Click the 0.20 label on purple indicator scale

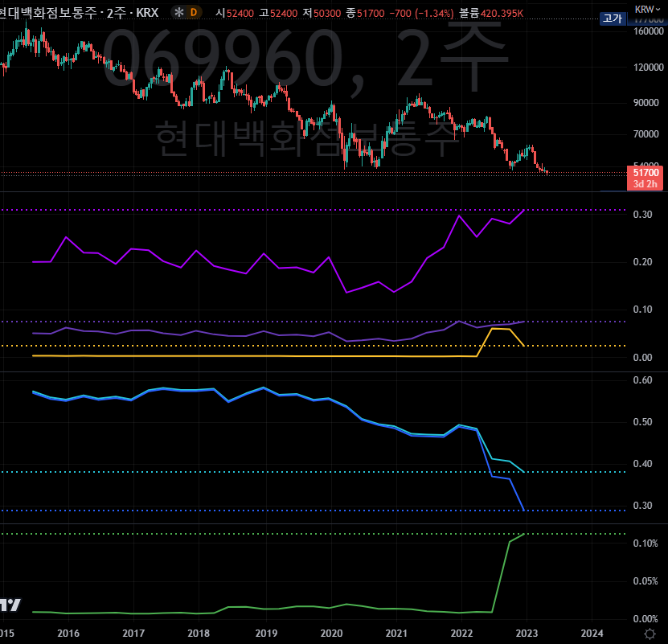click(642, 261)
